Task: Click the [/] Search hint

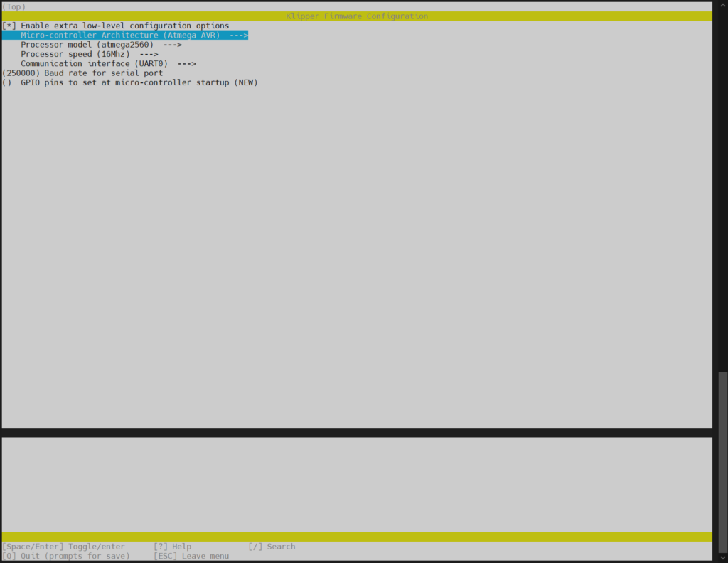Action: 272,546
